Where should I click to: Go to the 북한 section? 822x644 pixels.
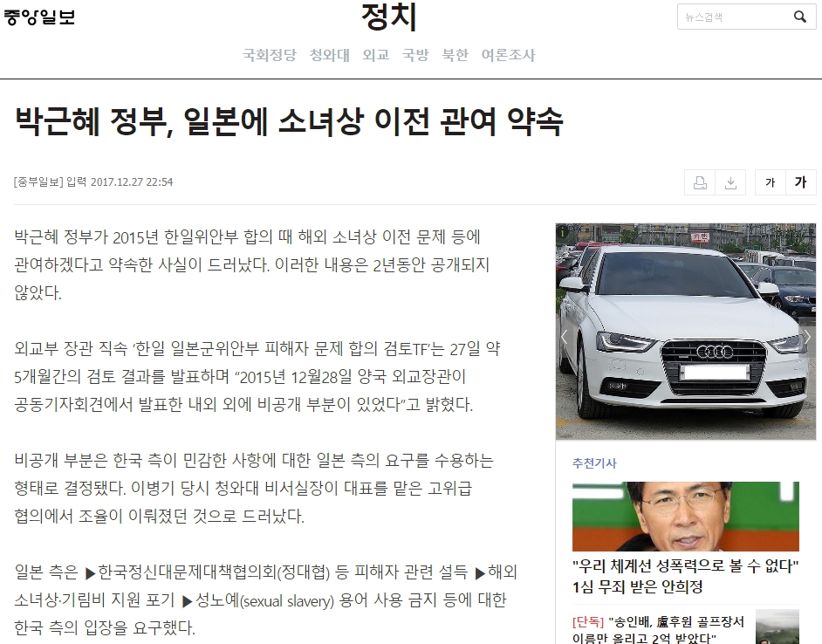coord(455,55)
